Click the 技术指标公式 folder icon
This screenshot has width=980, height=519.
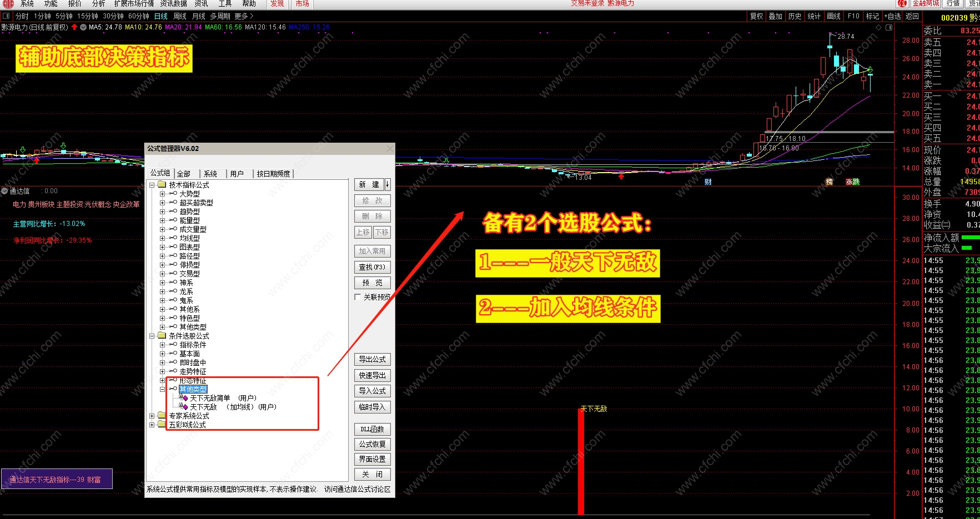[162, 185]
